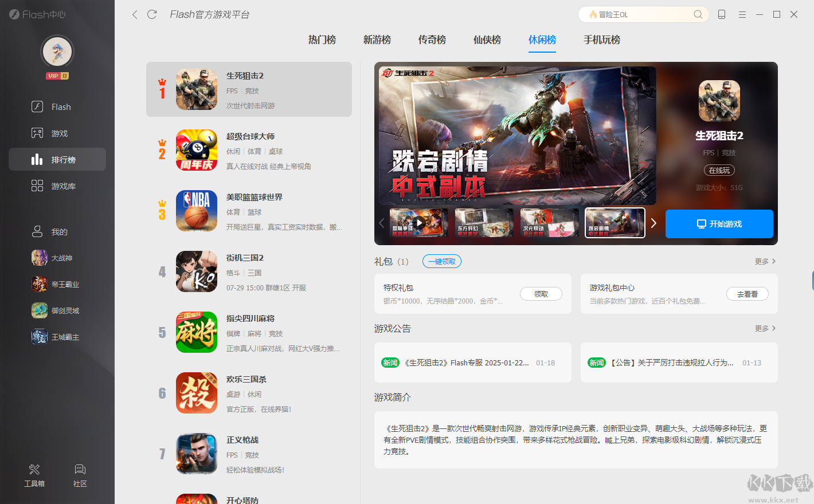Click the 开始游戏 button

[719, 224]
